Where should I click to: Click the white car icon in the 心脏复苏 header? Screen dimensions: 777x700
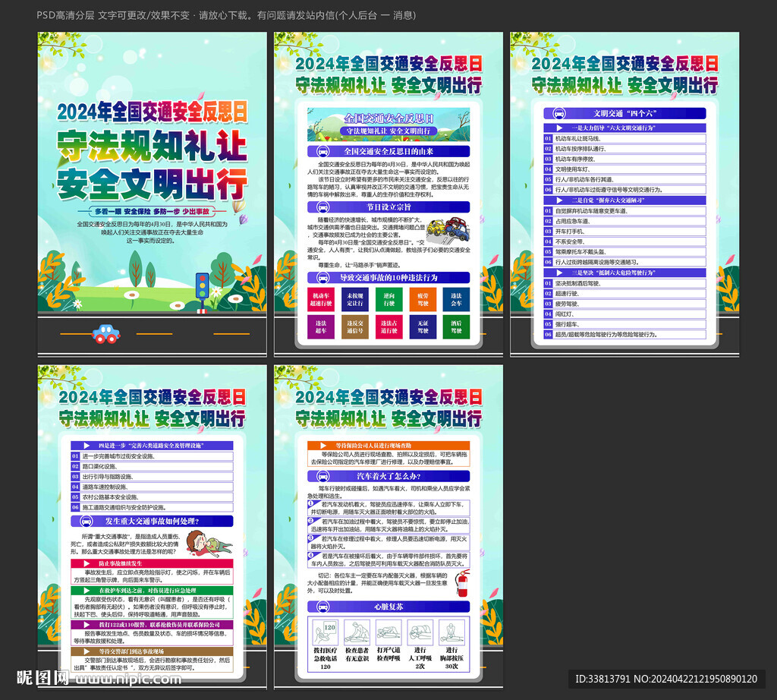[323, 606]
